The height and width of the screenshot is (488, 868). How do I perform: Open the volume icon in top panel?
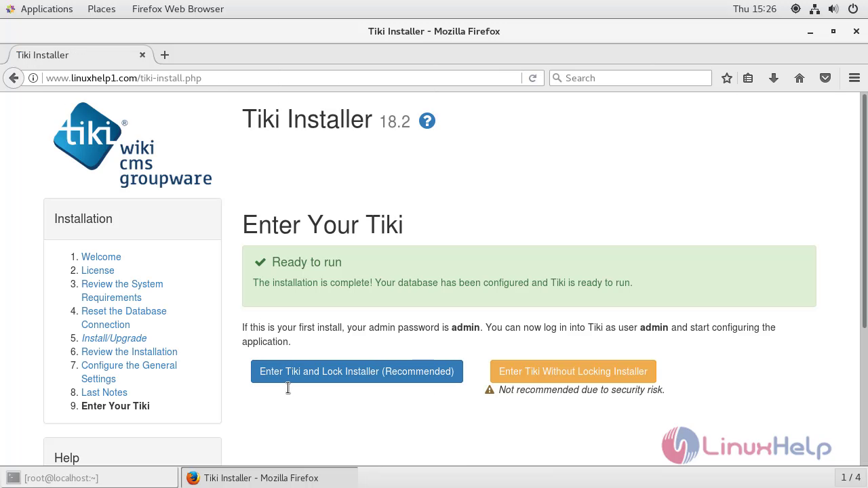pyautogui.click(x=833, y=9)
